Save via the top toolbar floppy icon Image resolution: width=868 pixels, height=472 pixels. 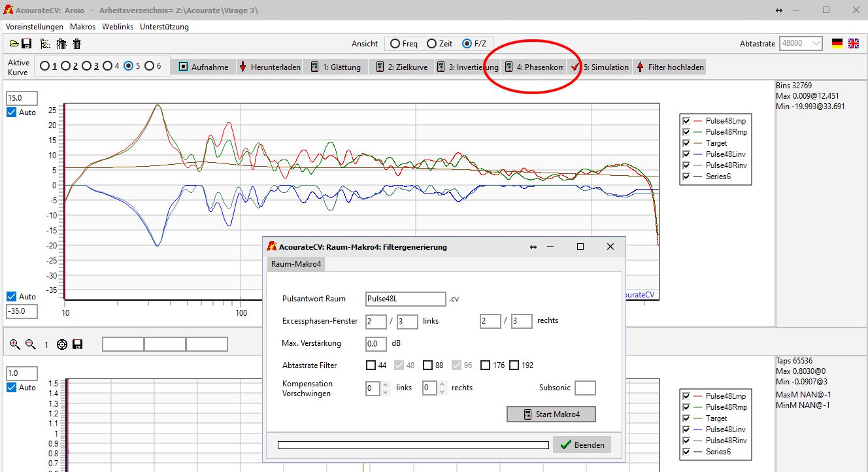[x=27, y=44]
